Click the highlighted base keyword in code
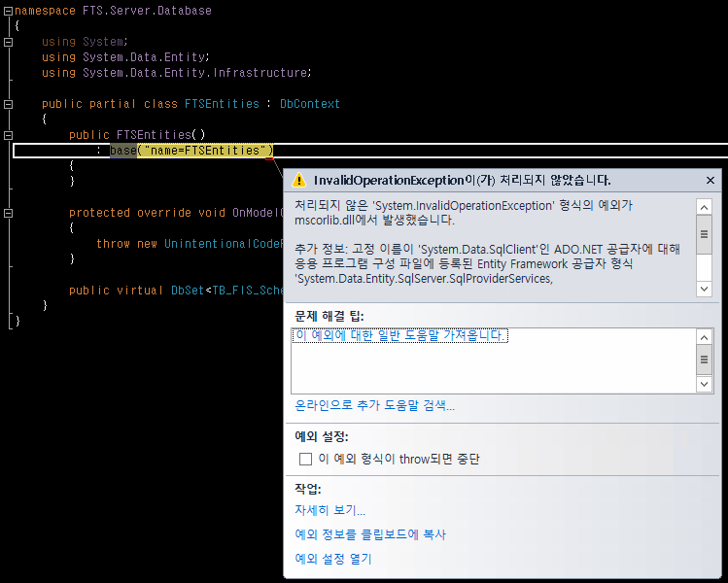The width and height of the screenshot is (728, 583). click(123, 151)
